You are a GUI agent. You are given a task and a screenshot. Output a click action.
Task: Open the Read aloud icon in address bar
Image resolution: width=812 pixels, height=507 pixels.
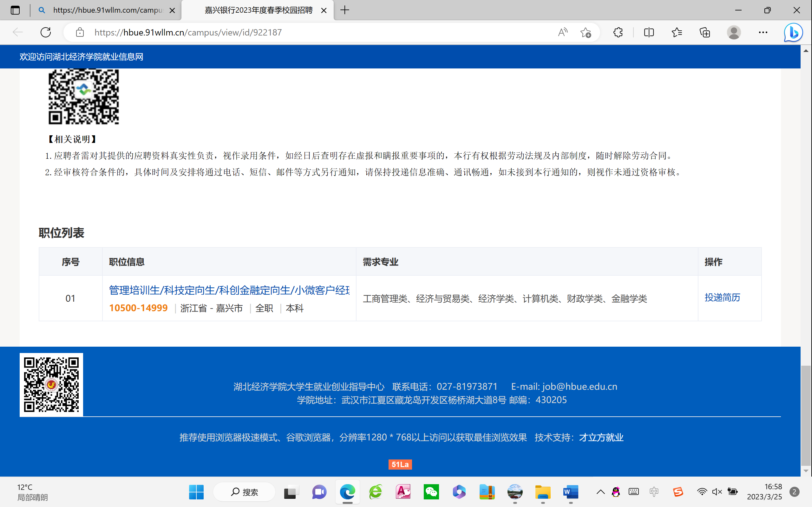tap(563, 32)
